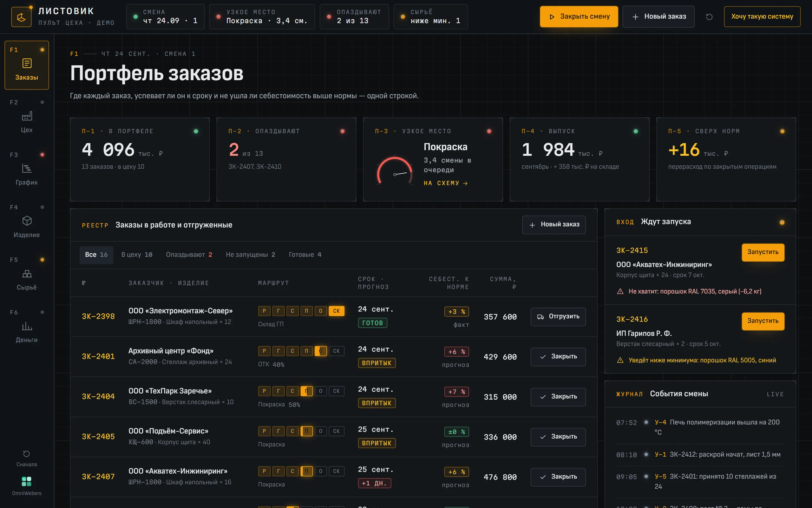
Task: Close order ЗК-2401 with Закрыть
Action: pos(558,357)
